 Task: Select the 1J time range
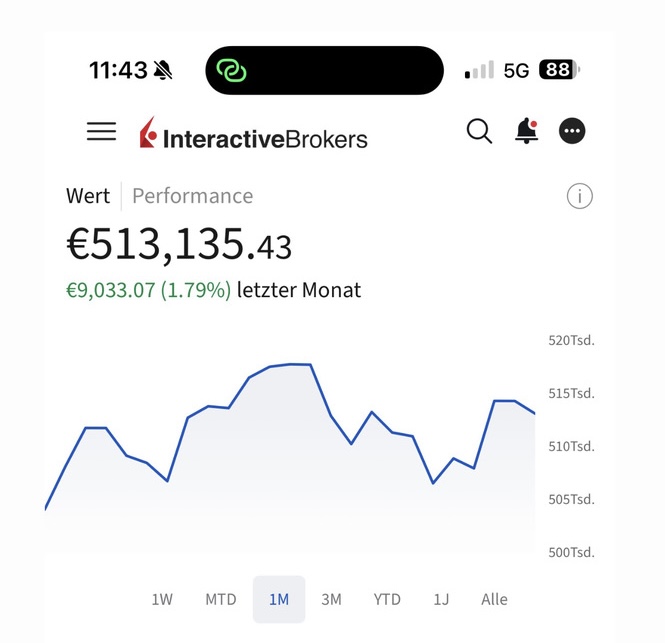tap(441, 600)
